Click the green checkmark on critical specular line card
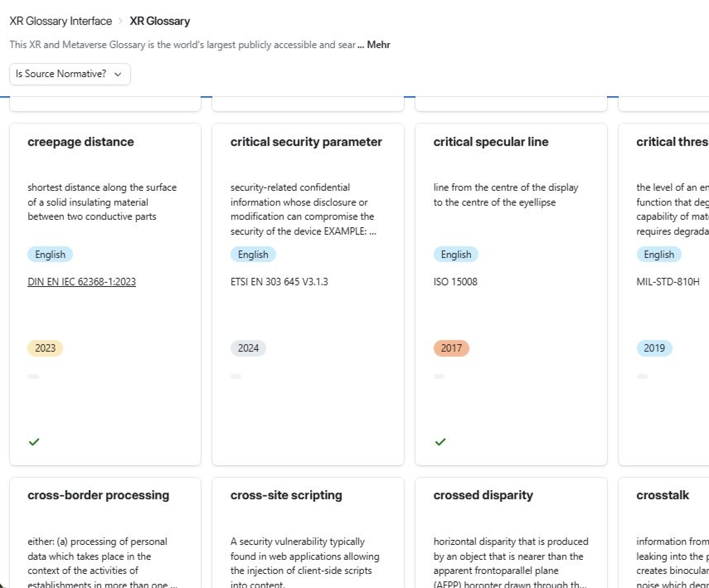The width and height of the screenshot is (709, 588). pyautogui.click(x=440, y=442)
